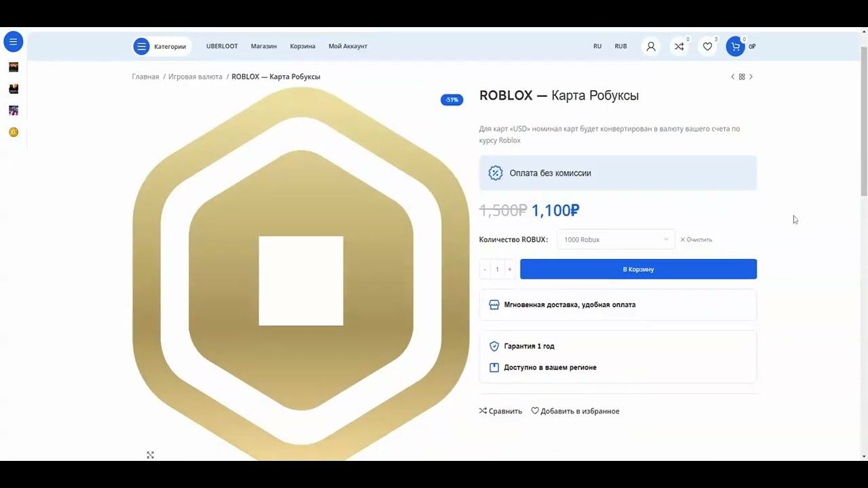Open Магазин in the top navigation
Screen dimensions: 868x488
point(264,46)
